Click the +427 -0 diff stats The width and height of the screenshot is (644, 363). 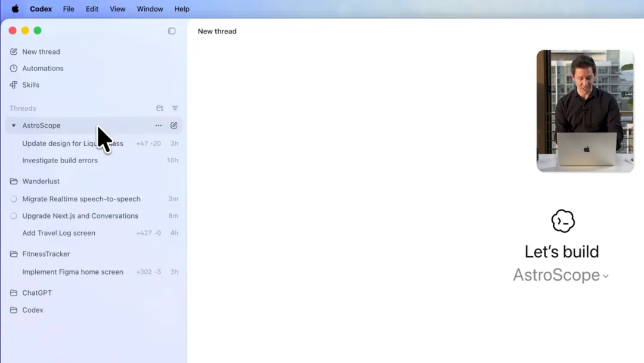coord(148,233)
